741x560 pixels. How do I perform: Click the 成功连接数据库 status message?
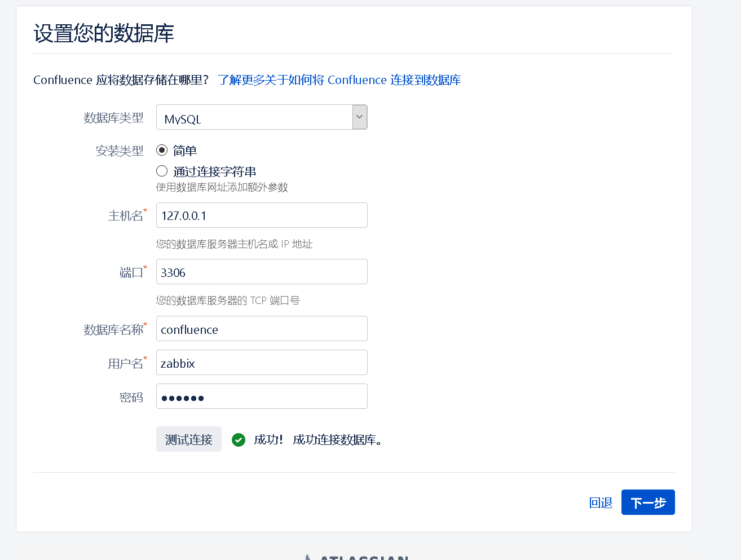click(x=338, y=440)
